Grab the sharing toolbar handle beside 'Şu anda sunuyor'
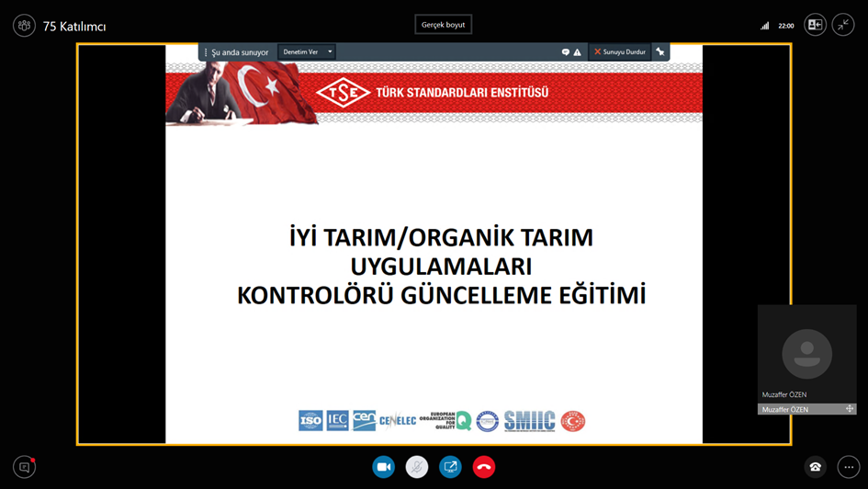This screenshot has height=489, width=868. [x=206, y=52]
